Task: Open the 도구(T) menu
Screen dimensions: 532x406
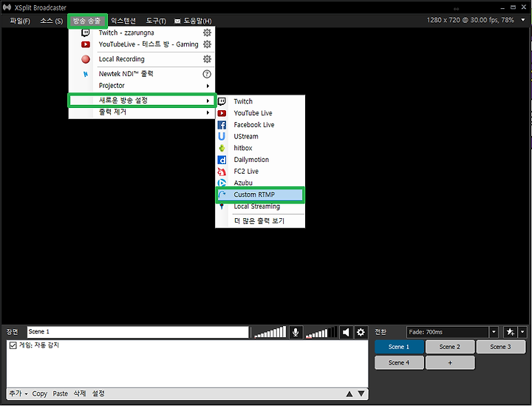Action: [156, 21]
